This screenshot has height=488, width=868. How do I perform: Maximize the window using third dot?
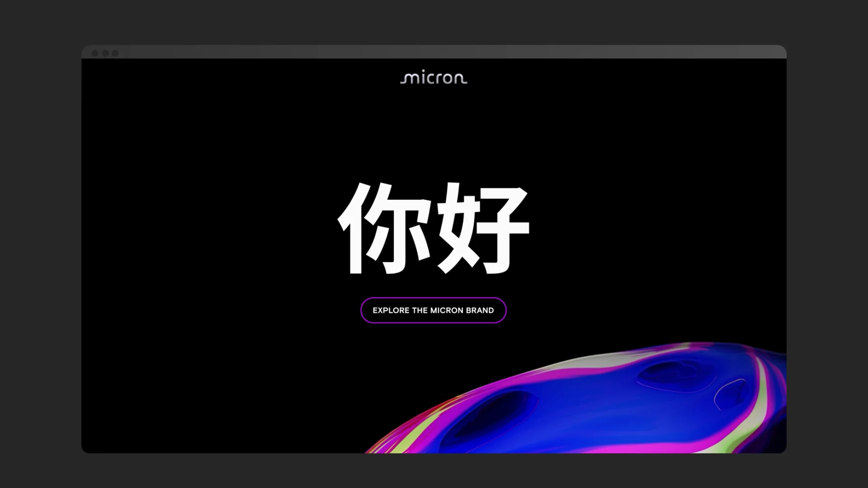click(115, 53)
